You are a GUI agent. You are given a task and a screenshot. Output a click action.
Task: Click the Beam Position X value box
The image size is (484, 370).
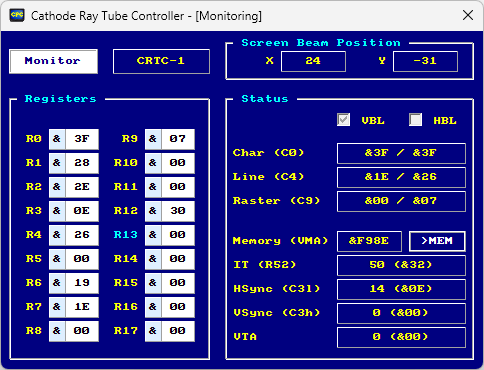[313, 61]
